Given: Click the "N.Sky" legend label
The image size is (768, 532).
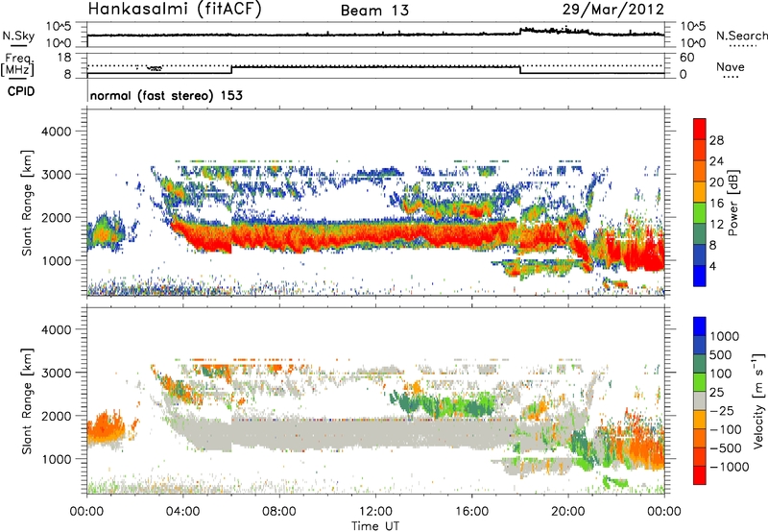Looking at the screenshot, I should point(18,36).
